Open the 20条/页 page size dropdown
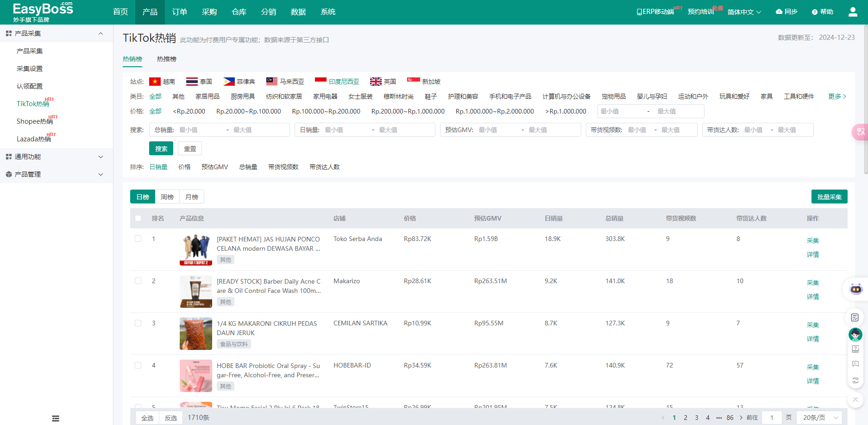This screenshot has width=868, height=425. pos(820,418)
